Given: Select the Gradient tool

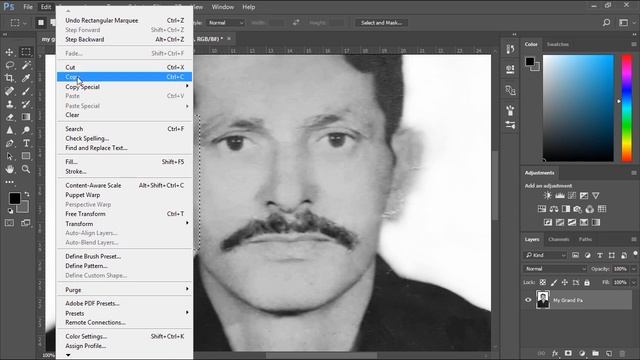Looking at the screenshot, I should [26, 117].
